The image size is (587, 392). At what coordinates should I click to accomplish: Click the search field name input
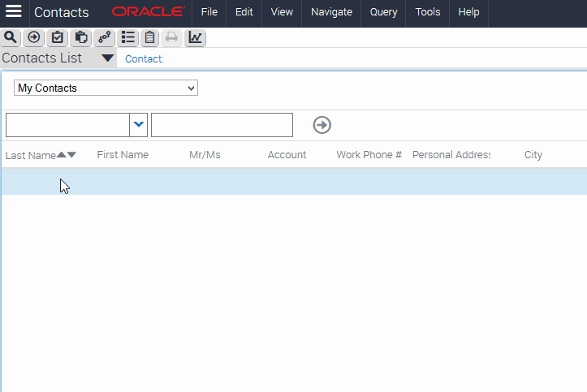(x=67, y=124)
